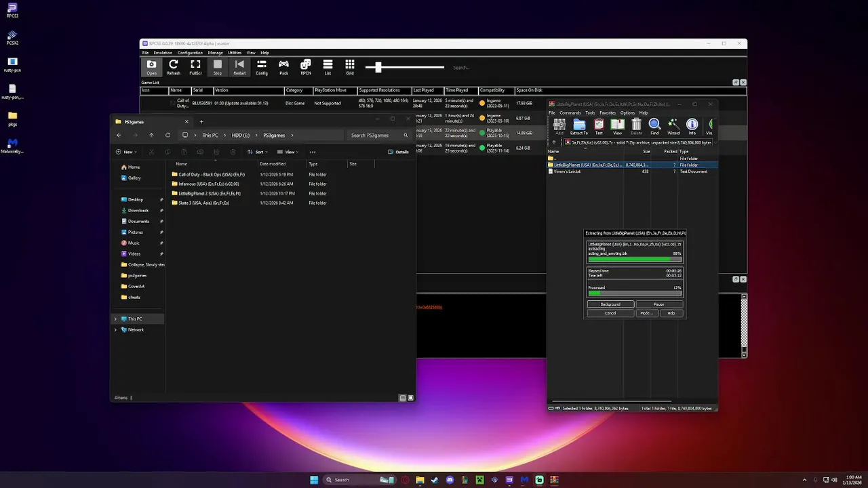Click WinRAR View icon
This screenshot has height=488, width=868.
(617, 127)
